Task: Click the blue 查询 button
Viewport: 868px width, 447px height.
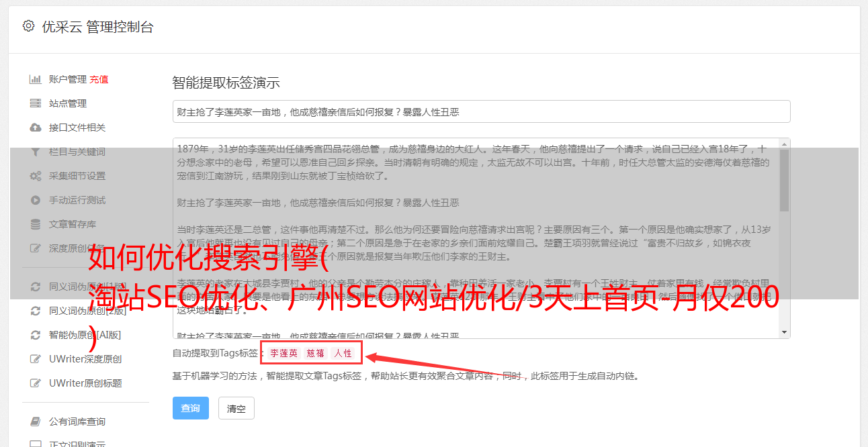Action: tap(191, 408)
